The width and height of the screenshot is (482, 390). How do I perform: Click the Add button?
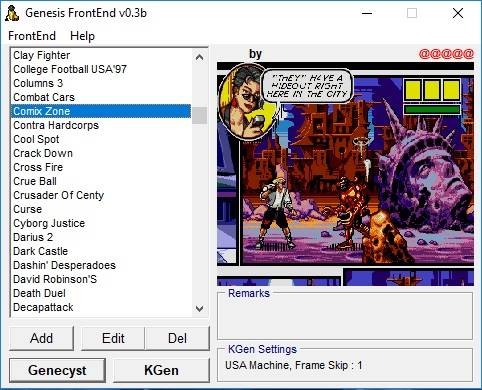41,338
